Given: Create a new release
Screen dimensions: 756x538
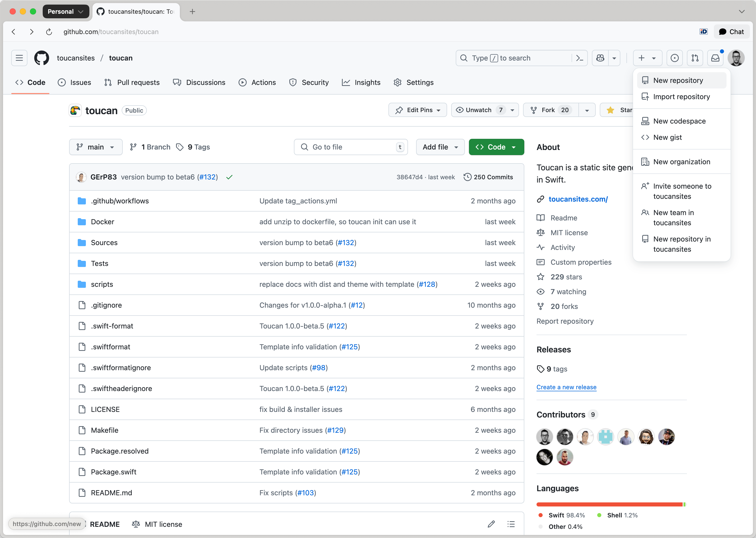Looking at the screenshot, I should [x=566, y=387].
